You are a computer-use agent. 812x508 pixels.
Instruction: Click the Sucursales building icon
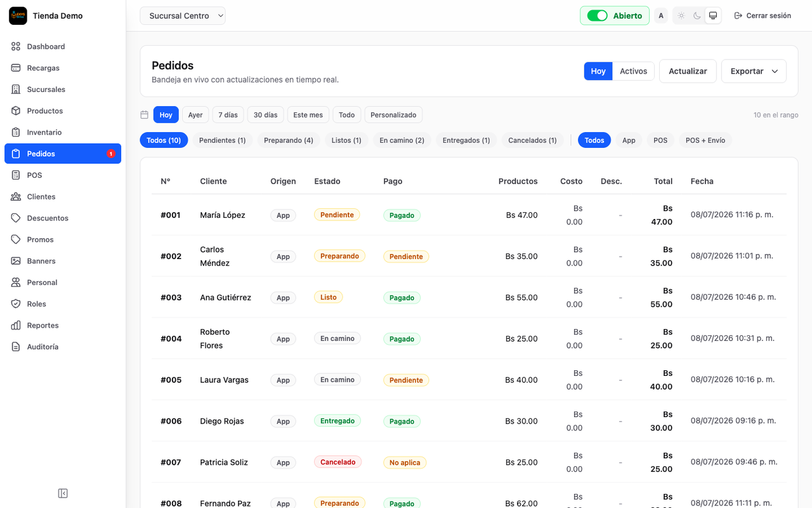tap(16, 90)
